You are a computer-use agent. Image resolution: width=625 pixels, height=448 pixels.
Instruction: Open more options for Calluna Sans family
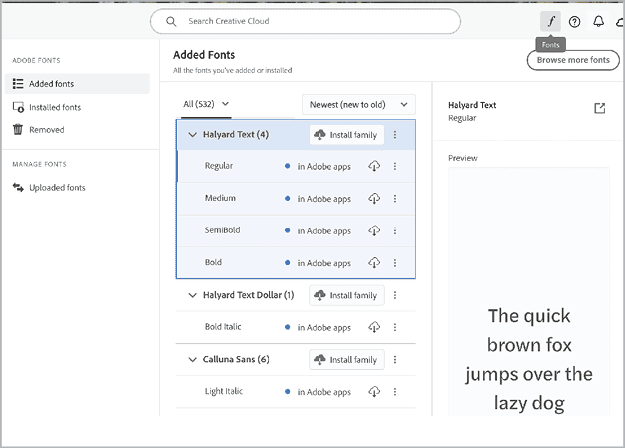395,359
